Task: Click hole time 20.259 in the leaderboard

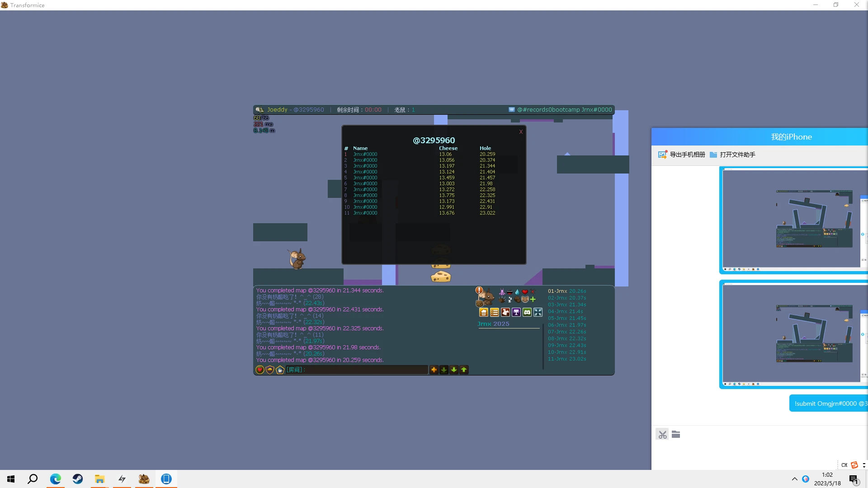Action: 487,154
